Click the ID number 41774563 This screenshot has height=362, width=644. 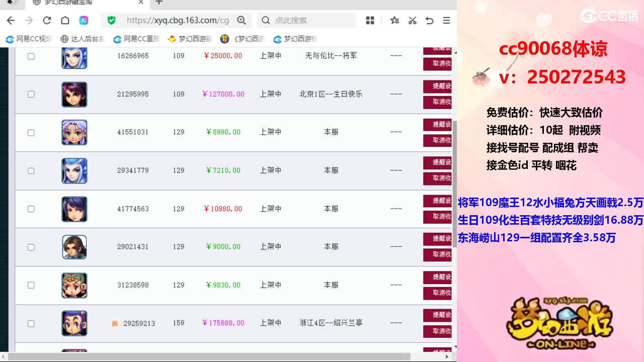(x=133, y=209)
